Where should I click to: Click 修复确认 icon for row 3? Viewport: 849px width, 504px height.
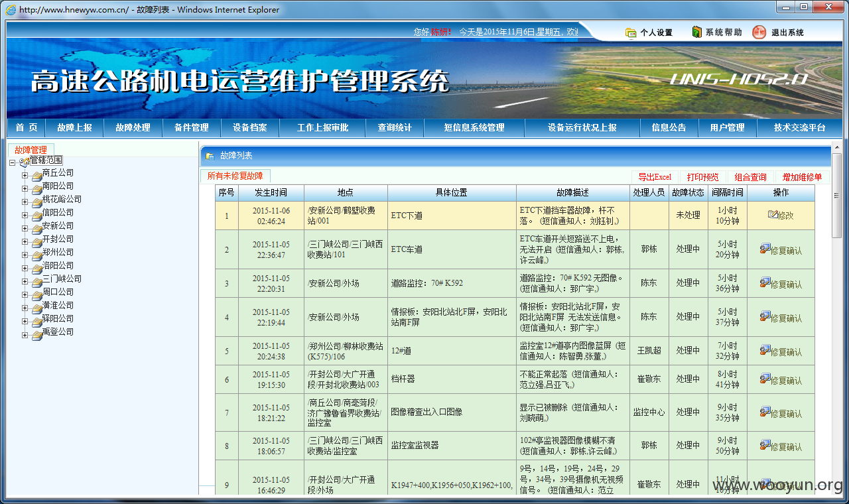pyautogui.click(x=765, y=283)
